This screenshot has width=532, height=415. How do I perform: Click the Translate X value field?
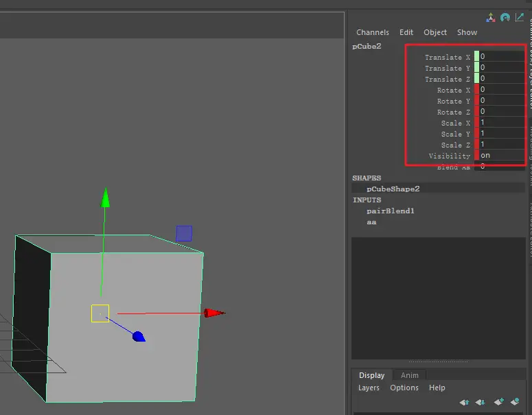coord(501,57)
